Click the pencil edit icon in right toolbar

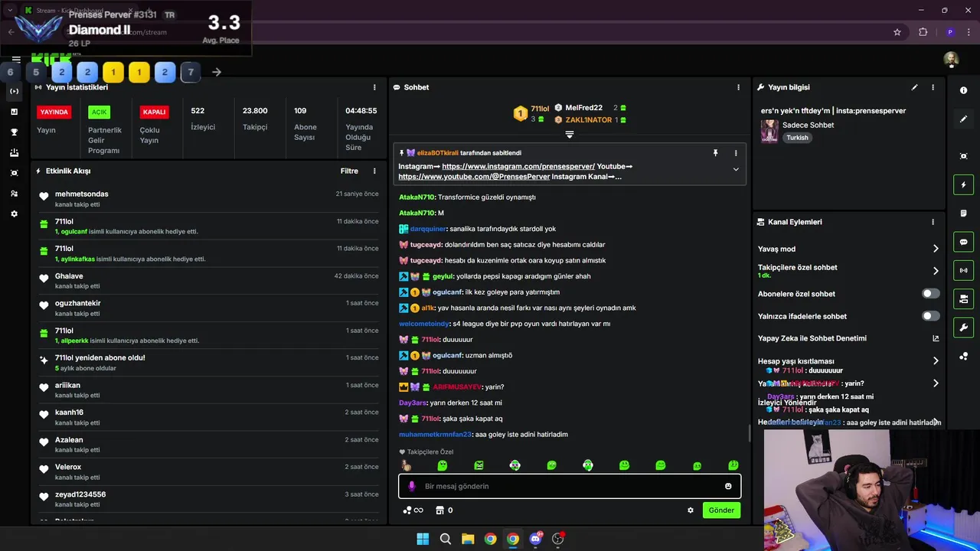coord(963,119)
